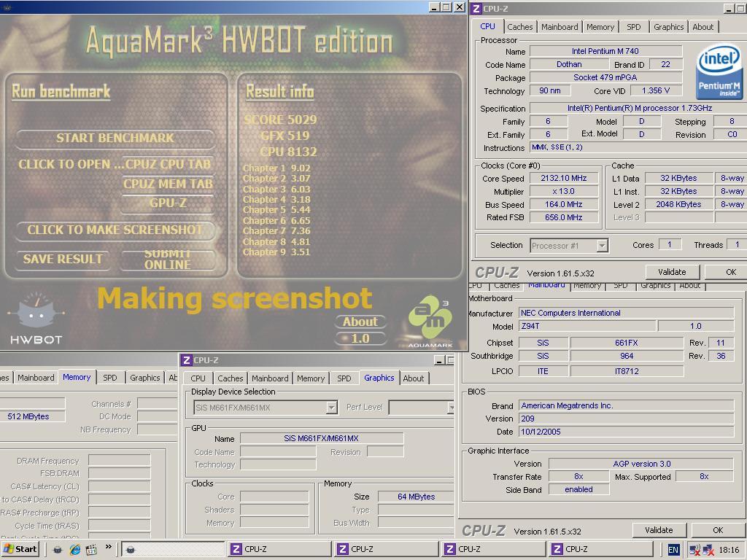The image size is (747, 560).
Task: Click the 2132.10 MHz core speed value
Action: tap(564, 178)
